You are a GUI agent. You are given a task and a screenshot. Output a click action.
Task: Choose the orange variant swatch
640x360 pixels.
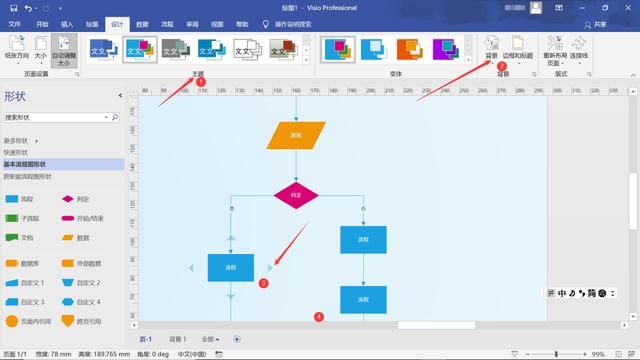coord(409,49)
